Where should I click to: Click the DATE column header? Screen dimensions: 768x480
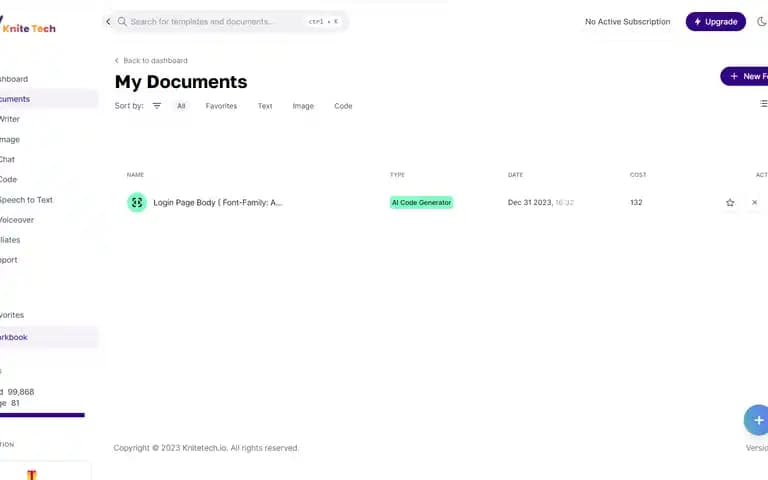click(515, 175)
